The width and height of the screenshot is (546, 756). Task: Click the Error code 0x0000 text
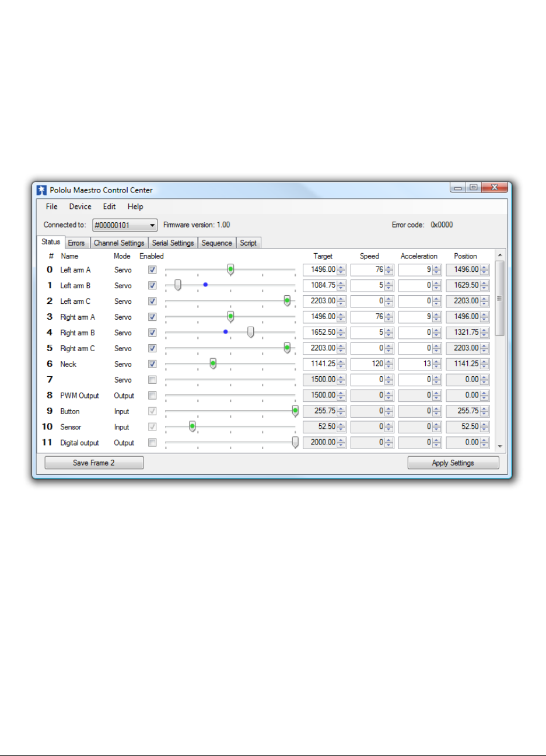pyautogui.click(x=422, y=225)
